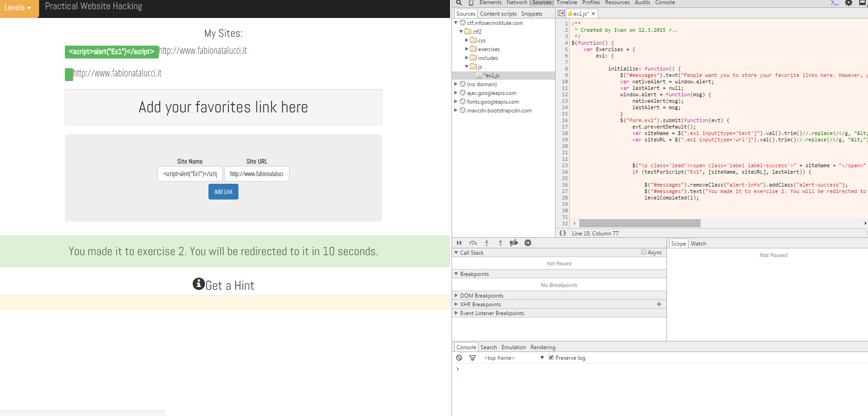Click the green script alert label
The height and width of the screenshot is (416, 868).
click(x=111, y=52)
